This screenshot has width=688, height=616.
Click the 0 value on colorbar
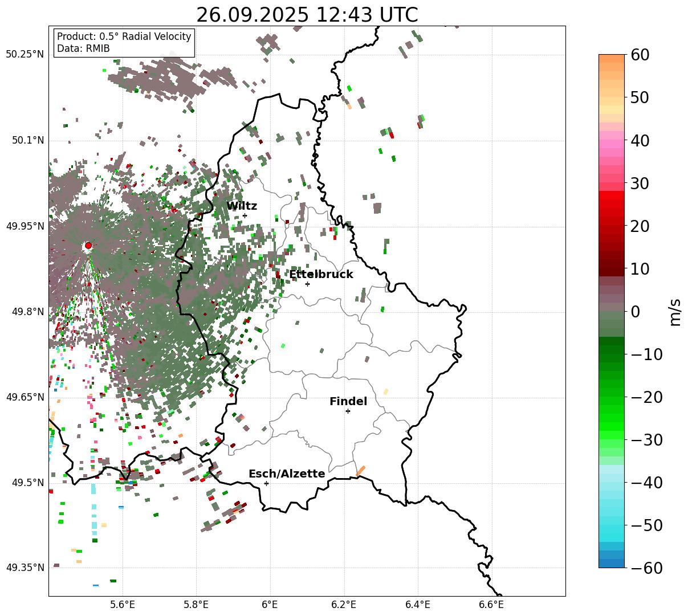[635, 312]
